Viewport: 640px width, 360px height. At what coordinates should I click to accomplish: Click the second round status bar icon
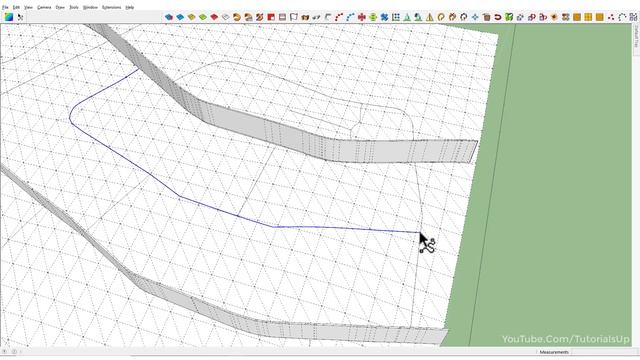point(14,351)
